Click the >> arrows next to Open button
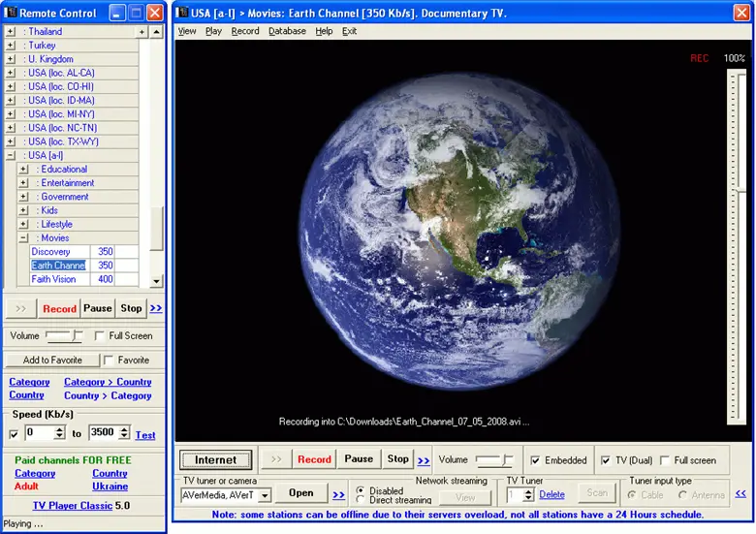Screen dimensions: 756x534 tap(338, 493)
